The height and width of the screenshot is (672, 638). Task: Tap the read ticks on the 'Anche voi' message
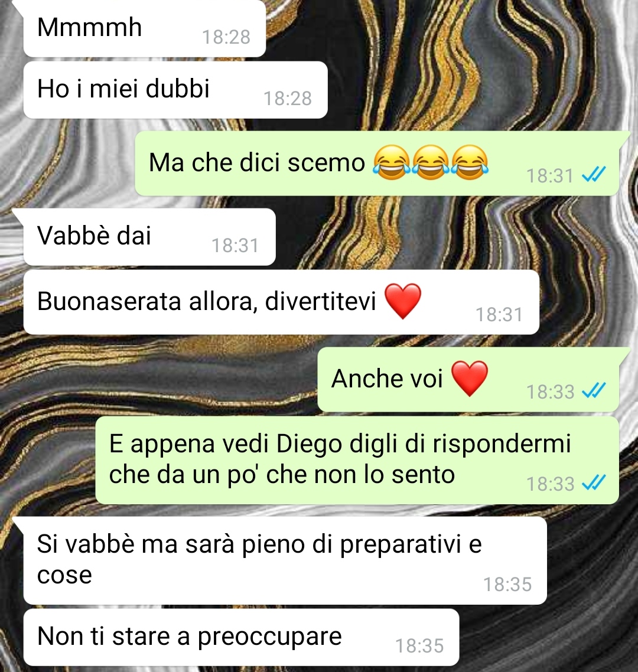[x=594, y=391]
